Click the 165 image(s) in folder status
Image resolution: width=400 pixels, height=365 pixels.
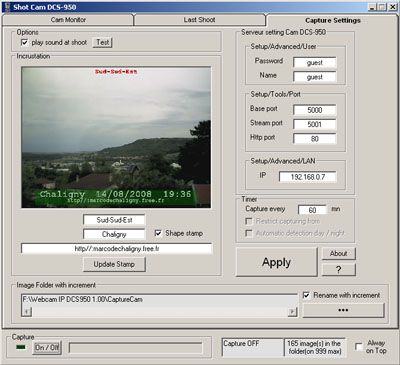pos(314,348)
